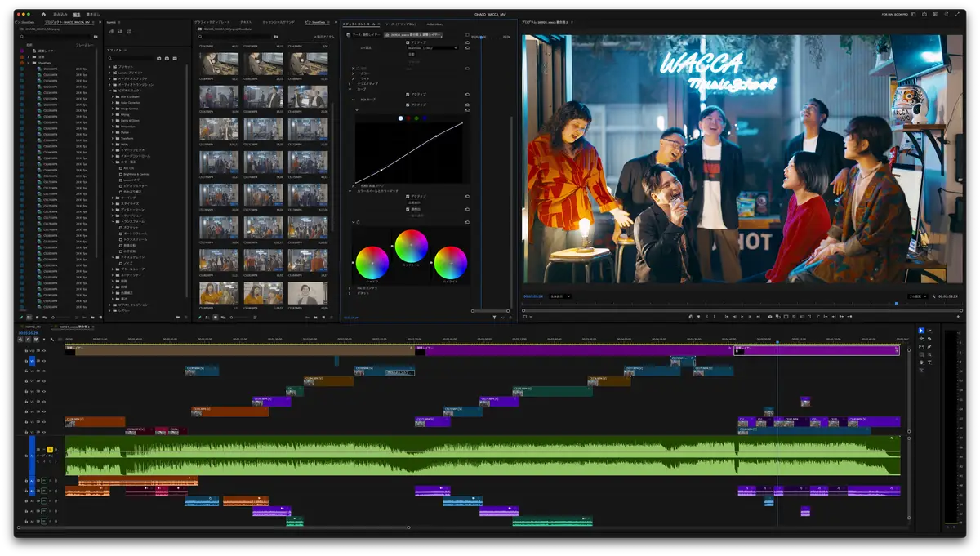Select the Hand tool
The height and width of the screenshot is (556, 980).
(x=921, y=363)
